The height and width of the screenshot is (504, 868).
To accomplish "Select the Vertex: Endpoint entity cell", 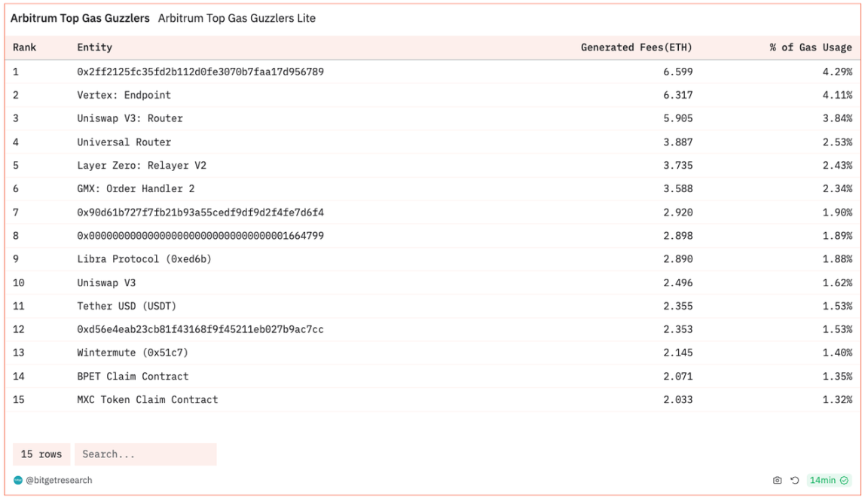I will click(x=124, y=95).
